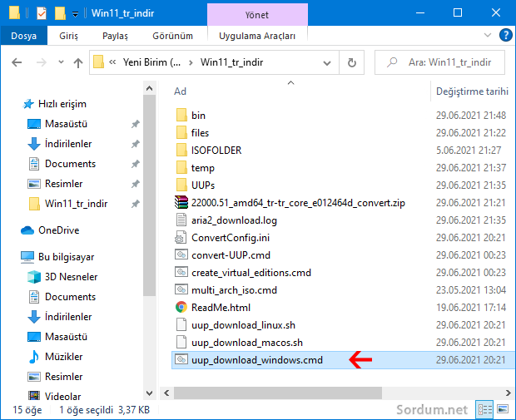Open the Görünüm tab
Screen dimensions: 516x420
pyautogui.click(x=172, y=36)
